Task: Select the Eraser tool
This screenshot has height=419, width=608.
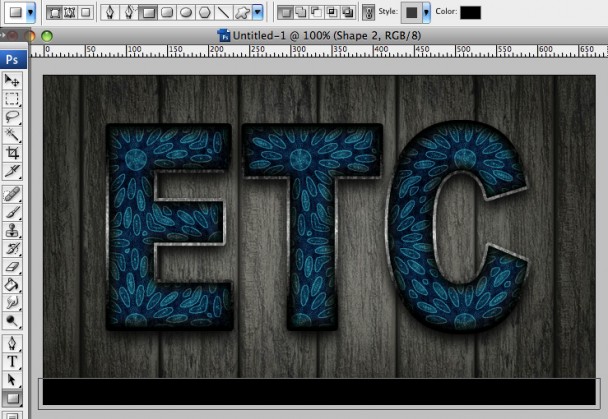Action: tap(12, 266)
